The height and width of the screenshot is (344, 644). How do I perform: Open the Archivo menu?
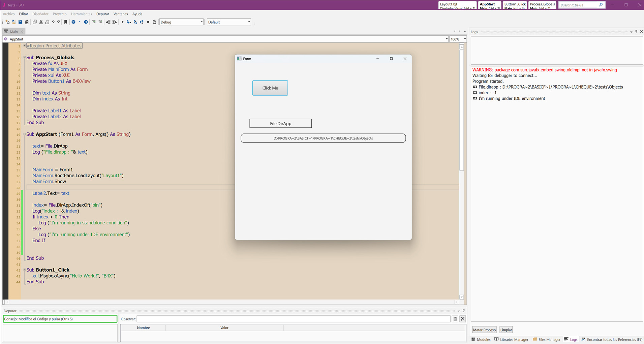9,14
